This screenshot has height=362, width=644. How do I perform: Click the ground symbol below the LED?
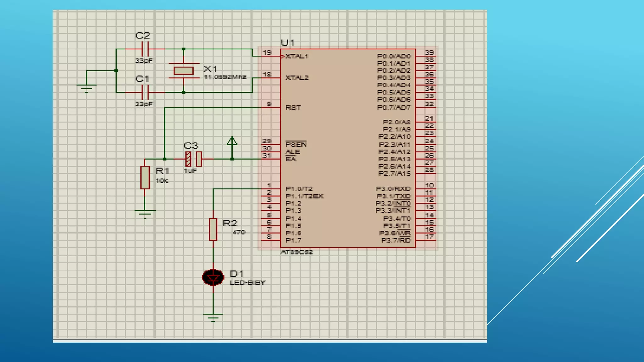point(213,317)
